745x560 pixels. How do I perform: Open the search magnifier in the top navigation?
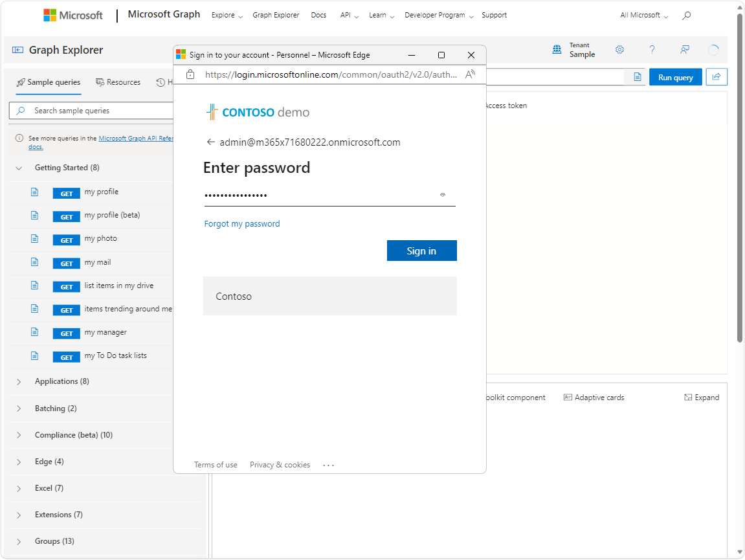click(686, 16)
